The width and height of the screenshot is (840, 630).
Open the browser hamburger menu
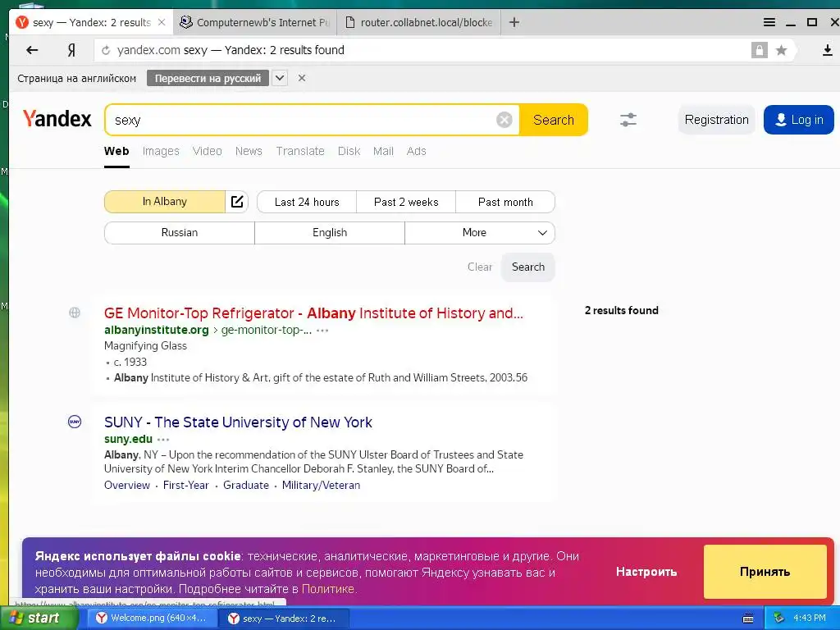tap(769, 22)
